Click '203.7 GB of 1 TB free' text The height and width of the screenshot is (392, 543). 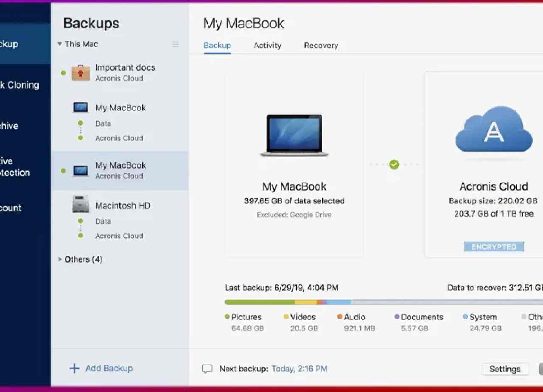point(494,214)
